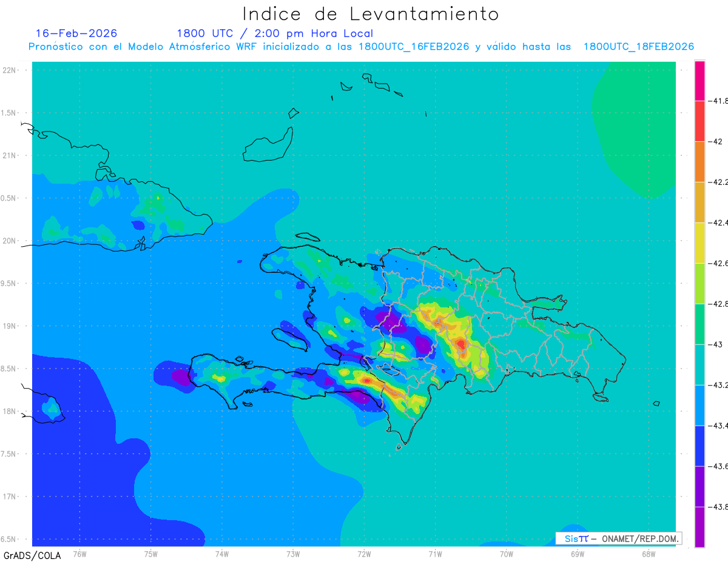Click the -43.2 color scale value
728x562 pixels.
coord(718,385)
